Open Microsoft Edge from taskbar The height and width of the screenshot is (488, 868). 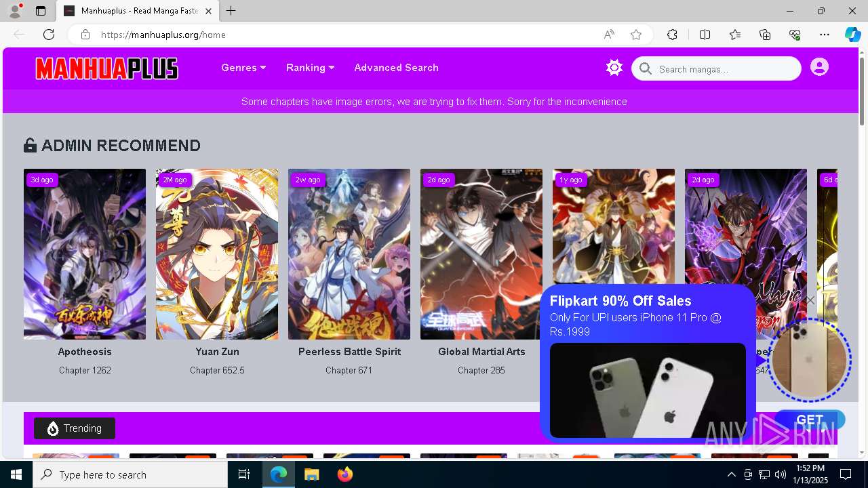(279, 474)
